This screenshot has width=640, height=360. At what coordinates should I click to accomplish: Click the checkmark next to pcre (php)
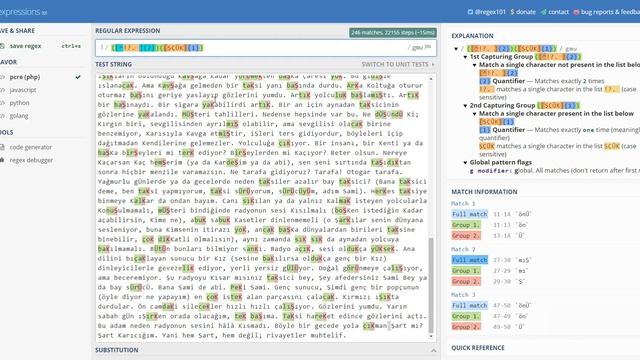tap(78, 77)
